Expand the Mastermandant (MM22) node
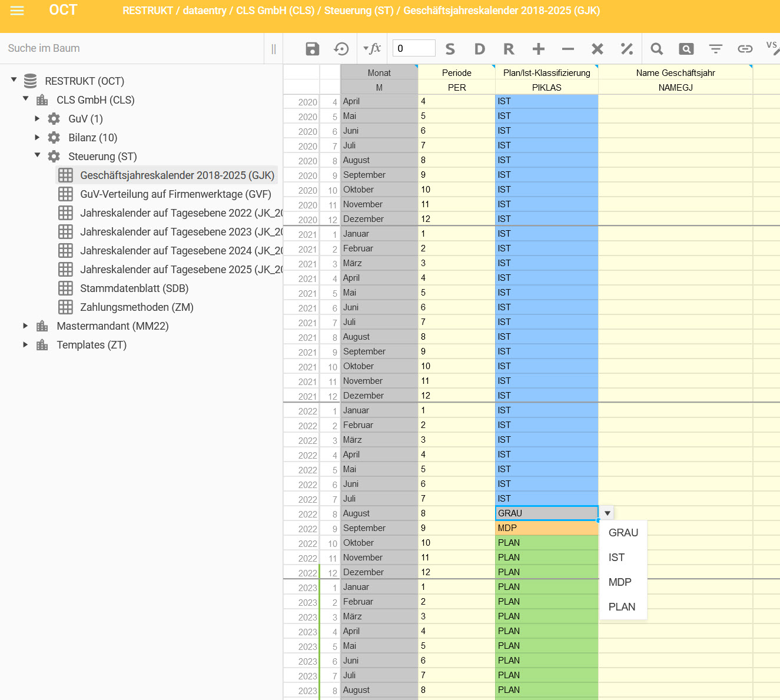Viewport: 780px width, 700px height. (x=25, y=326)
